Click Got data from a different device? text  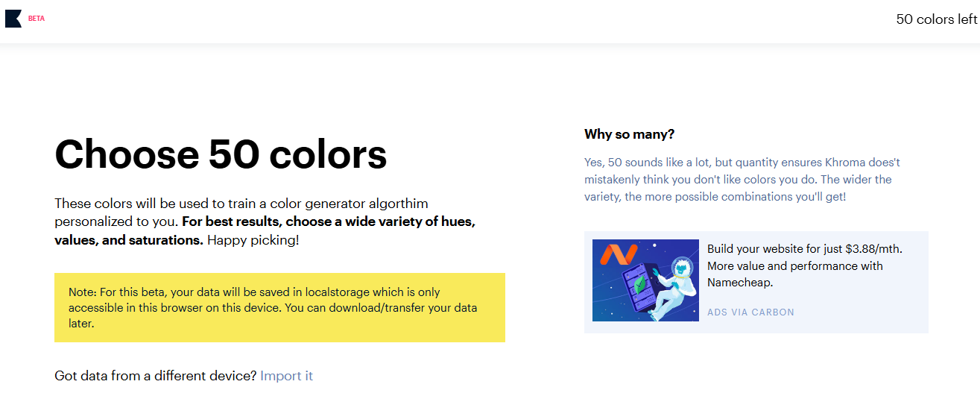coord(155,376)
